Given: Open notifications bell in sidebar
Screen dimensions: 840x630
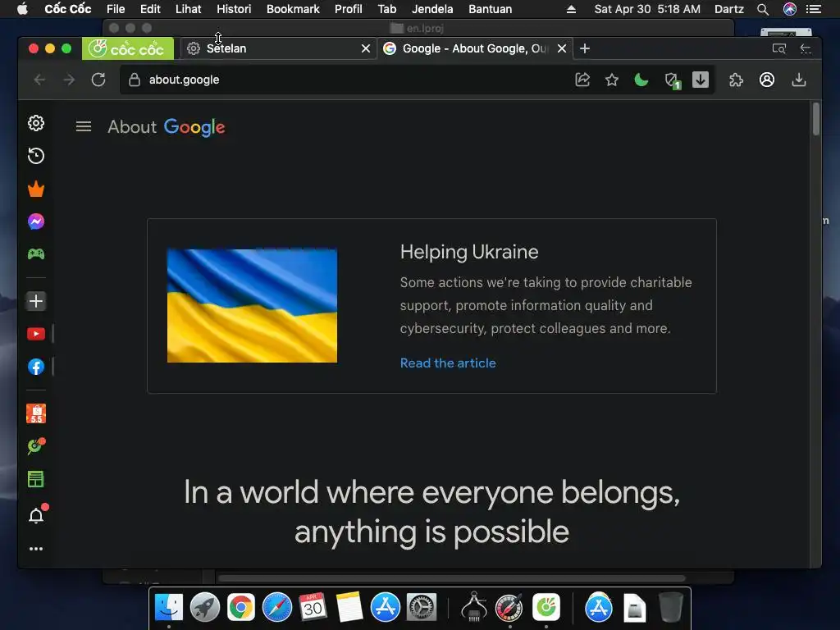Looking at the screenshot, I should click(x=36, y=515).
